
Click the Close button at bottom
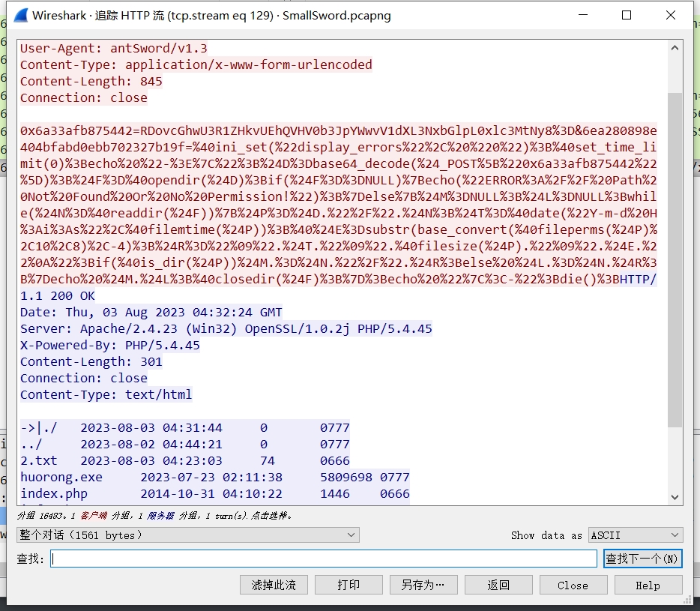click(573, 585)
